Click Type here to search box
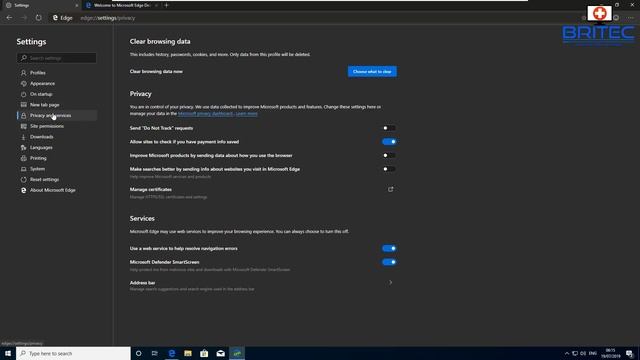 (x=73, y=353)
